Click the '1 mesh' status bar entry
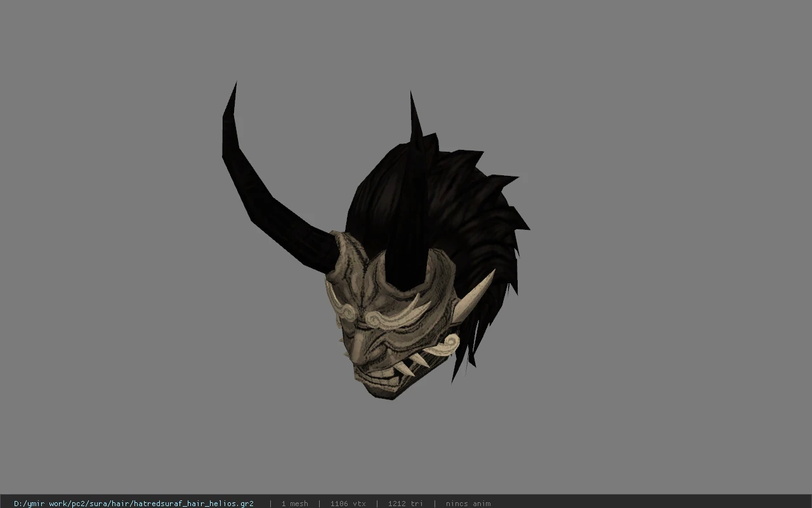The width and height of the screenshot is (812, 508). click(x=295, y=504)
